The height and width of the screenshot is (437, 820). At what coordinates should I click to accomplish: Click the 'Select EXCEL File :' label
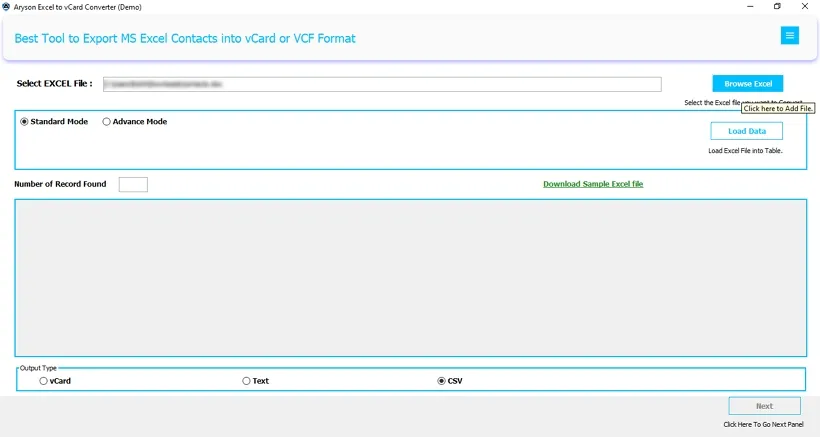[x=54, y=84]
